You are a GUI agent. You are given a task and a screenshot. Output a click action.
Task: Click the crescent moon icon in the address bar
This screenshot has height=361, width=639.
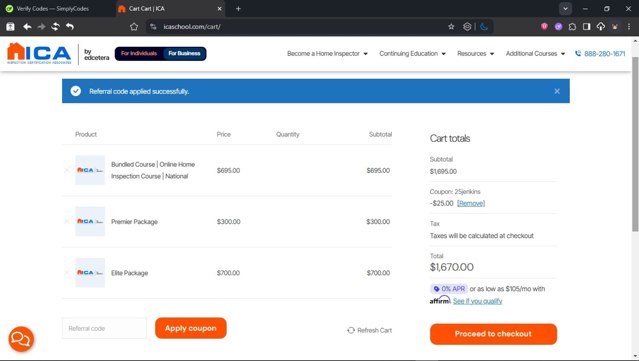pyautogui.click(x=484, y=26)
